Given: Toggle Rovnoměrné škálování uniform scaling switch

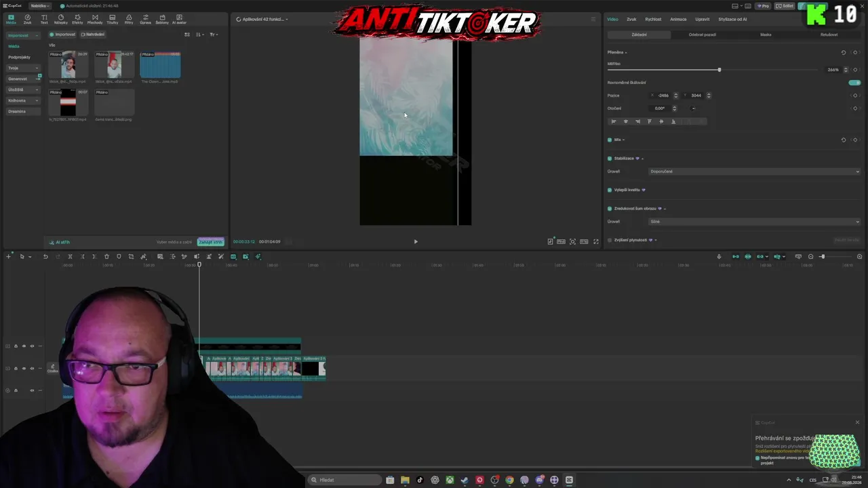Looking at the screenshot, I should pos(854,83).
